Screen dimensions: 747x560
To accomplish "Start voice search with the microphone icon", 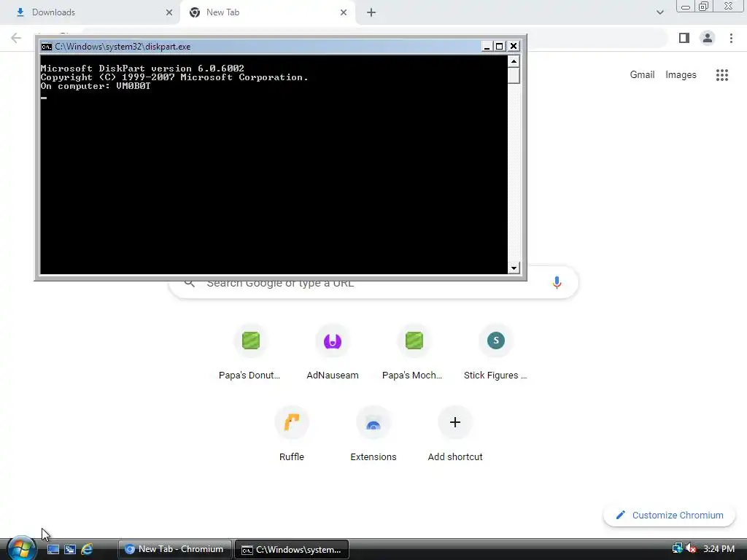I will 557,282.
